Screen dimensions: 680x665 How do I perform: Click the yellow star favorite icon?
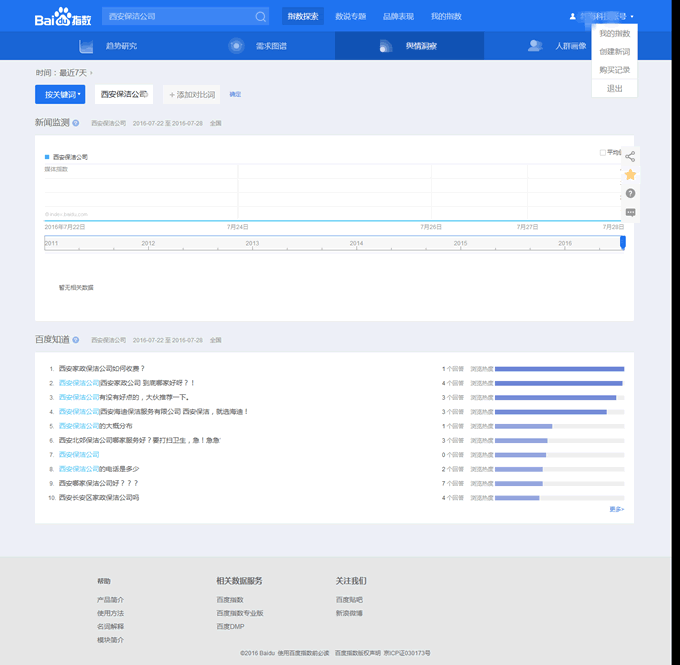[x=630, y=175]
